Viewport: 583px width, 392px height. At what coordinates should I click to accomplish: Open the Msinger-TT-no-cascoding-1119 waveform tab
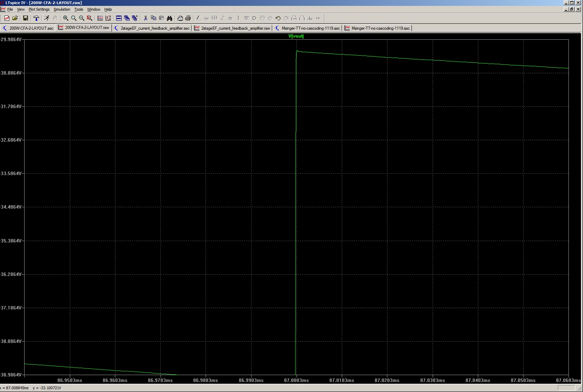pos(377,28)
